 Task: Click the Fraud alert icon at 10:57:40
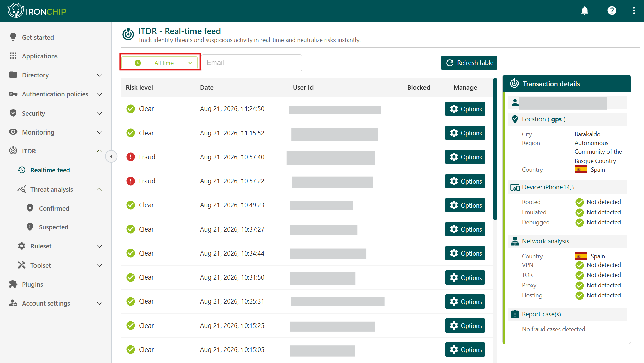(x=131, y=157)
